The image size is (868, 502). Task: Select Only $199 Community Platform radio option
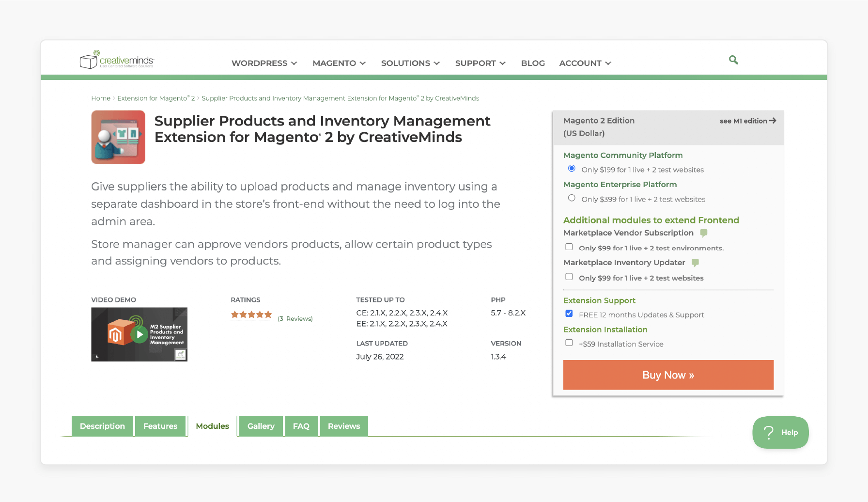(x=572, y=169)
